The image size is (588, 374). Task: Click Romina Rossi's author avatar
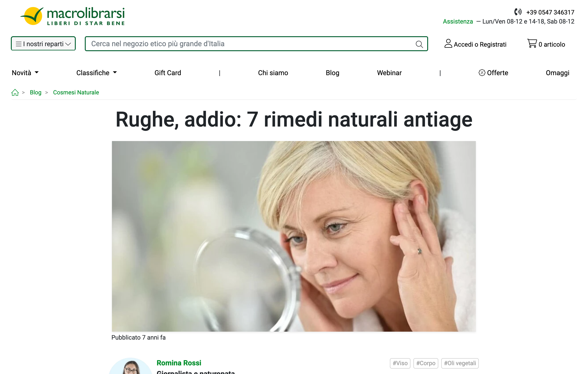131,366
